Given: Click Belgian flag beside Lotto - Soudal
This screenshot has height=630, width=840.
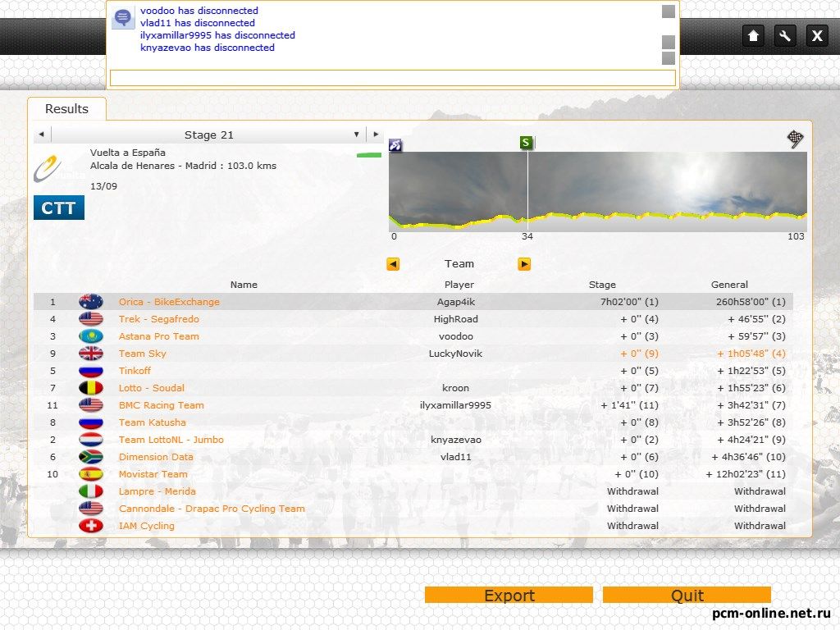Looking at the screenshot, I should (91, 388).
